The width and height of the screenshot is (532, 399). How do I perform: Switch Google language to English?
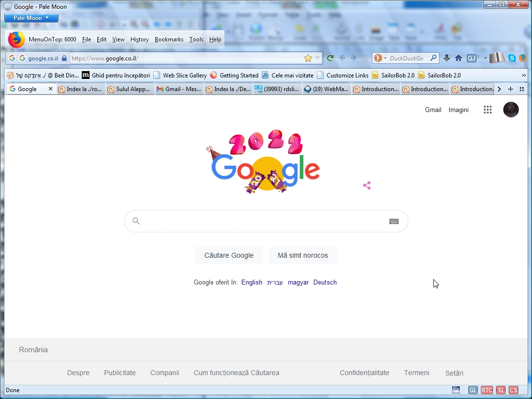coord(252,282)
